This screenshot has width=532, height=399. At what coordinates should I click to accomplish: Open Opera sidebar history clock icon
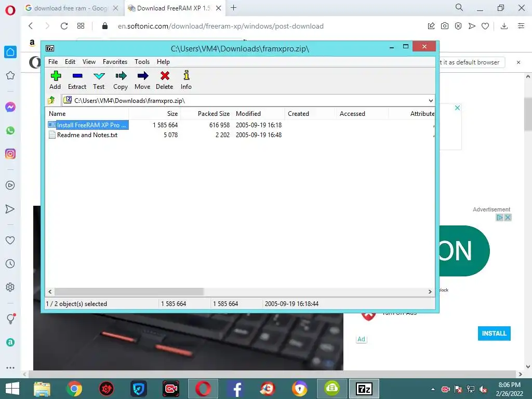click(10, 263)
